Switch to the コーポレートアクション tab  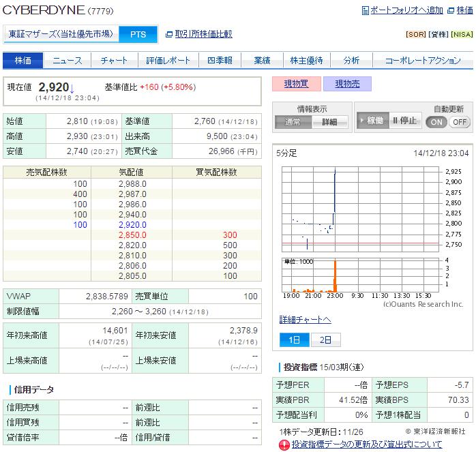pyautogui.click(x=423, y=61)
